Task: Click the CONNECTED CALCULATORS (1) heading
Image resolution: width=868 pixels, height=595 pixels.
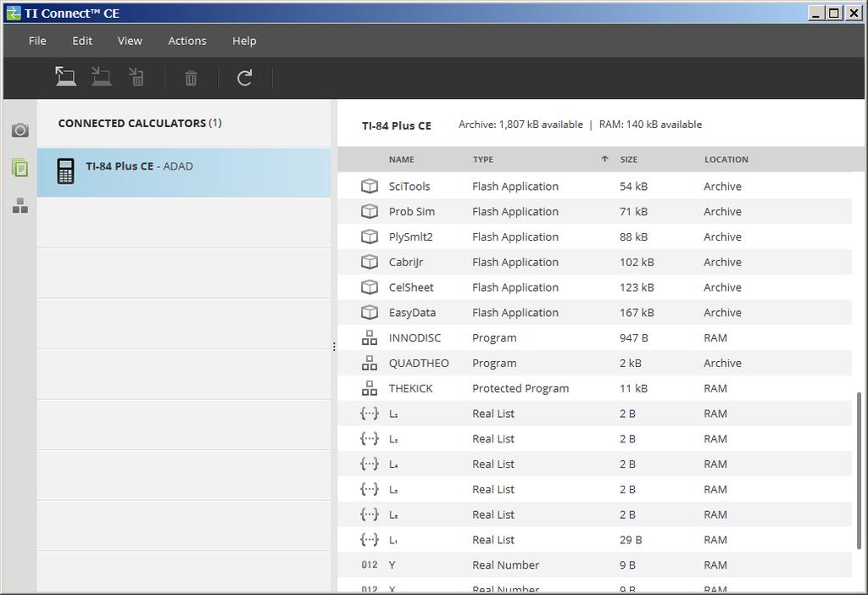Action: pos(140,124)
